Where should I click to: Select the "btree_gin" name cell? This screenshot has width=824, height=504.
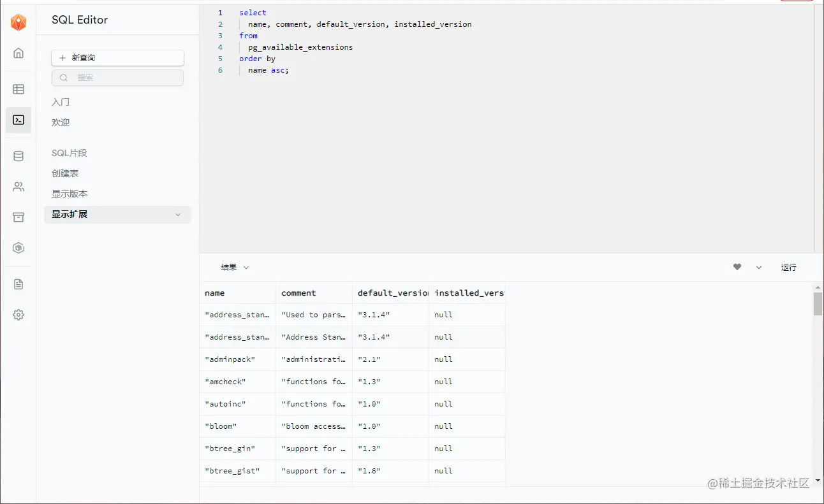click(237, 449)
